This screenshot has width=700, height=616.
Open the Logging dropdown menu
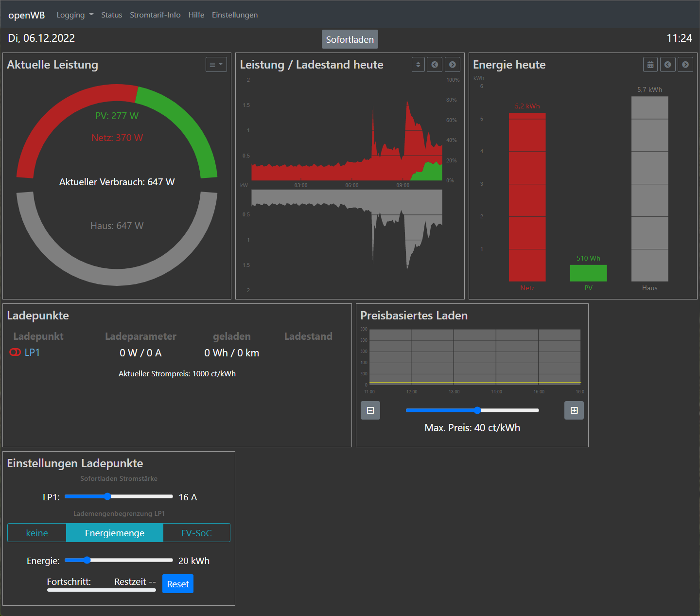(x=75, y=15)
